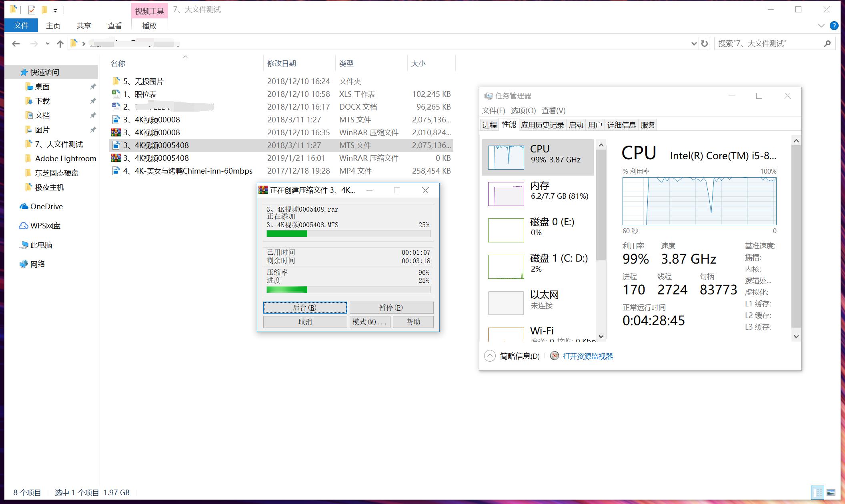845x504 pixels.
Task: Expand the ribbon with chevron arrow
Action: [x=821, y=26]
